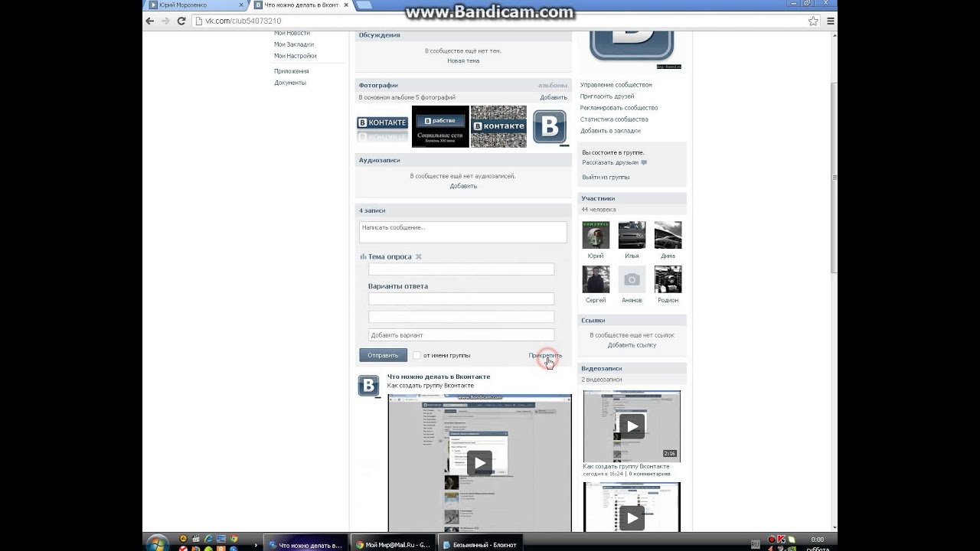Viewport: 980px width, 551px height.
Task: Click Рекламировать сообщество link
Action: 619,108
